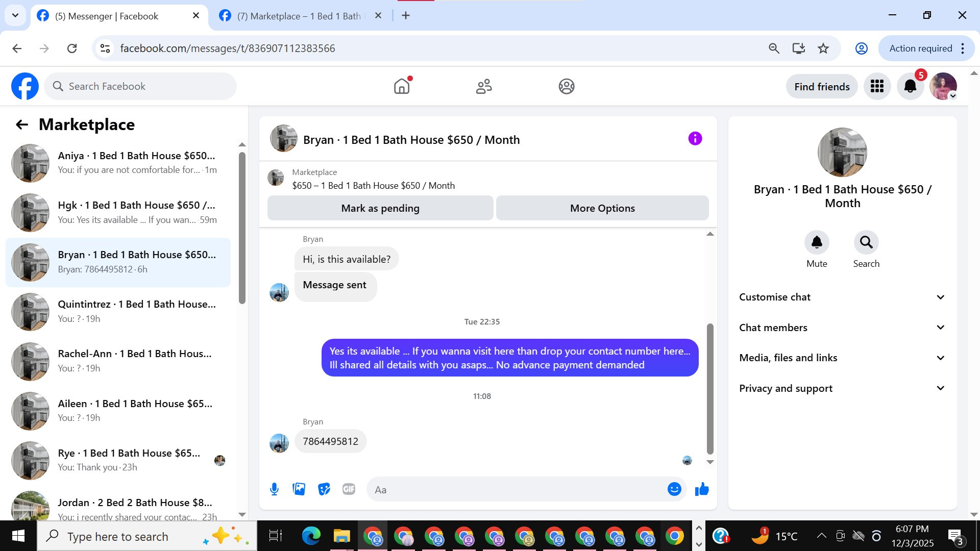Open Microsoft Edge from the taskbar

(311, 536)
